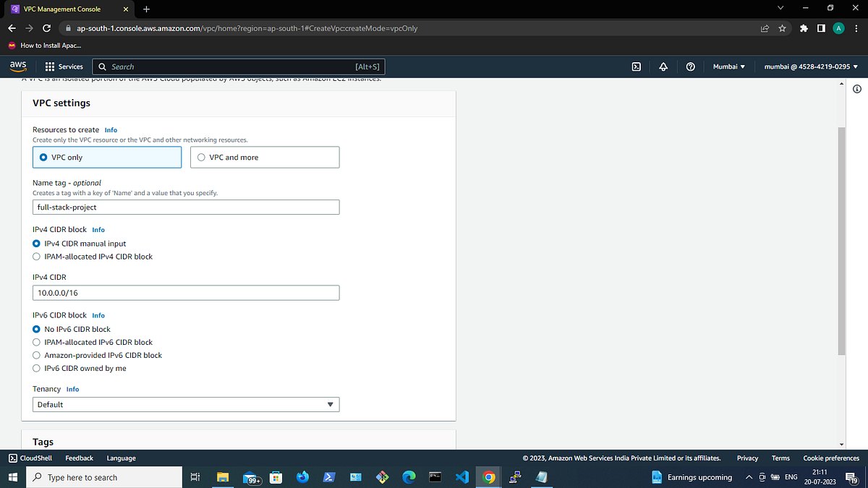868x488 pixels.
Task: Open the AWS Help question-mark icon
Action: [x=690, y=66]
